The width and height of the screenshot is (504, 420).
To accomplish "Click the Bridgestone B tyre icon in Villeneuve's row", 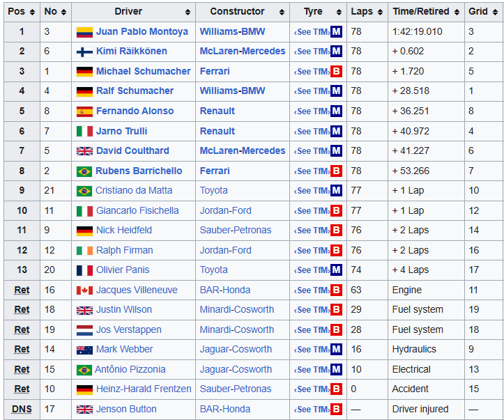I will click(336, 290).
